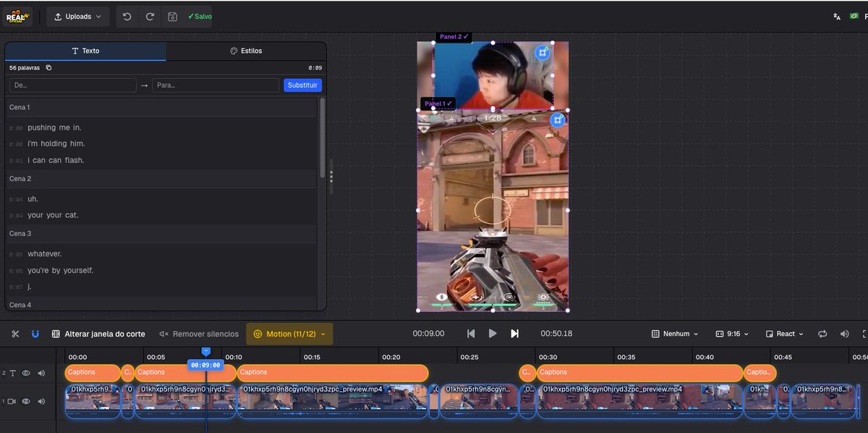Click the Substituir button

pyautogui.click(x=302, y=85)
